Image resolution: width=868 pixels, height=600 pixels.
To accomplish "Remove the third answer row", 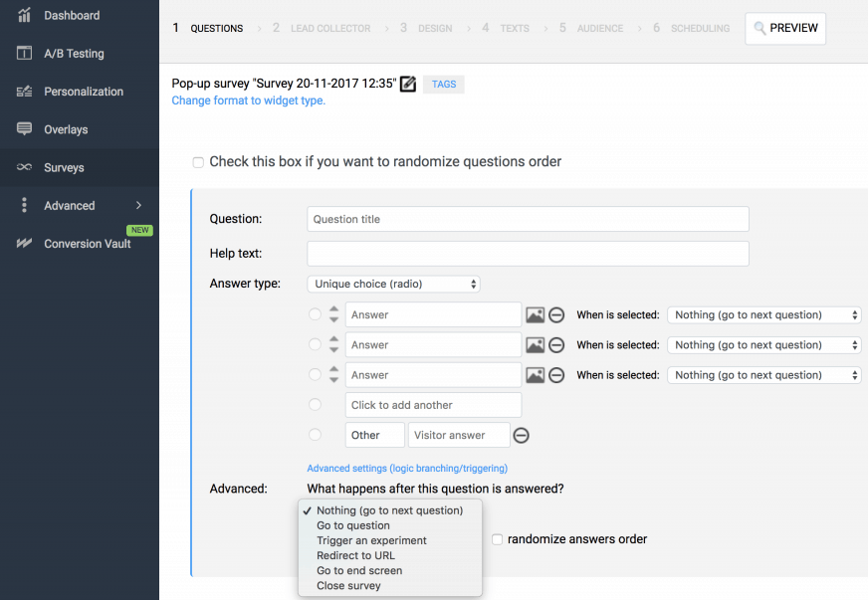I will point(556,375).
